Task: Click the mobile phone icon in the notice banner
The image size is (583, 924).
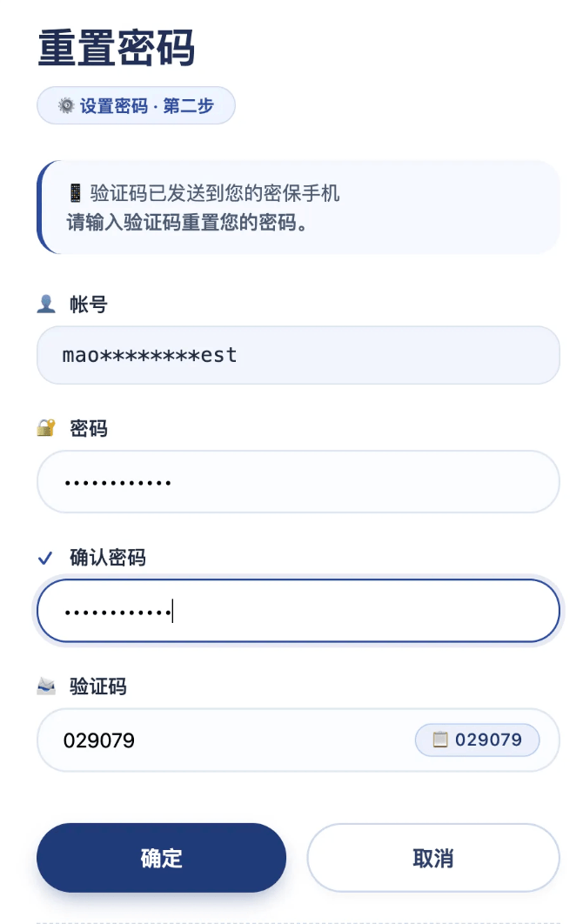Action: (x=76, y=193)
